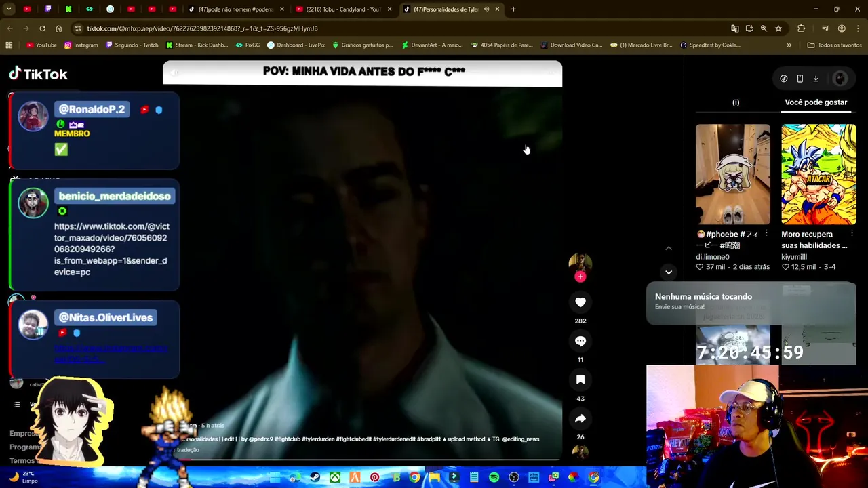Screen dimensions: 868x488
Task: Open the PixGG bookmark
Action: tap(248, 45)
